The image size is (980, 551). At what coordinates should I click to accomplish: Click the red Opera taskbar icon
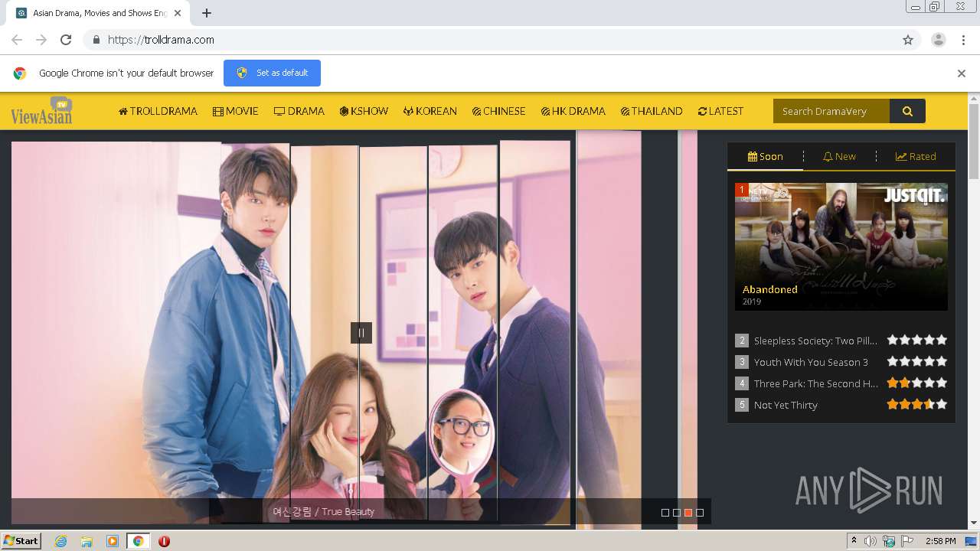click(164, 541)
